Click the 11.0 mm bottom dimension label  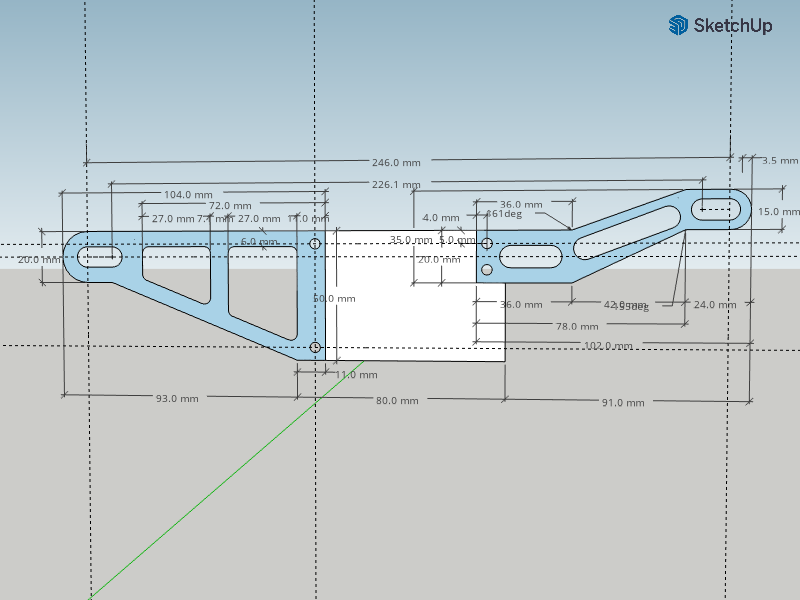(x=356, y=375)
